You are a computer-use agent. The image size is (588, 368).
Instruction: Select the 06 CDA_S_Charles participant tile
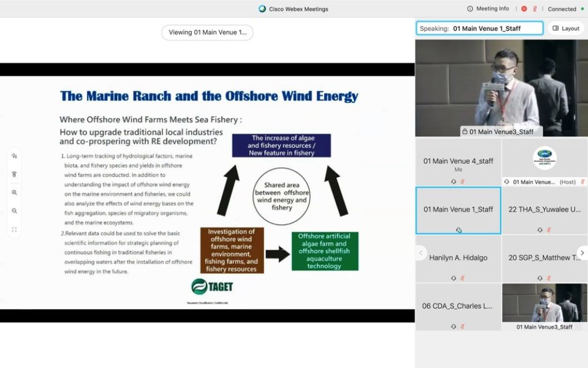pyautogui.click(x=458, y=307)
